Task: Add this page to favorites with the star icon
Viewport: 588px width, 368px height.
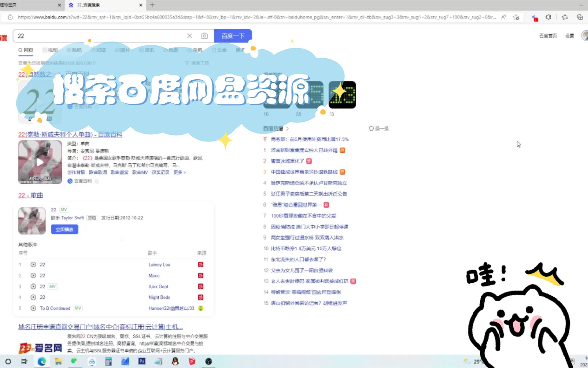Action: (516, 17)
